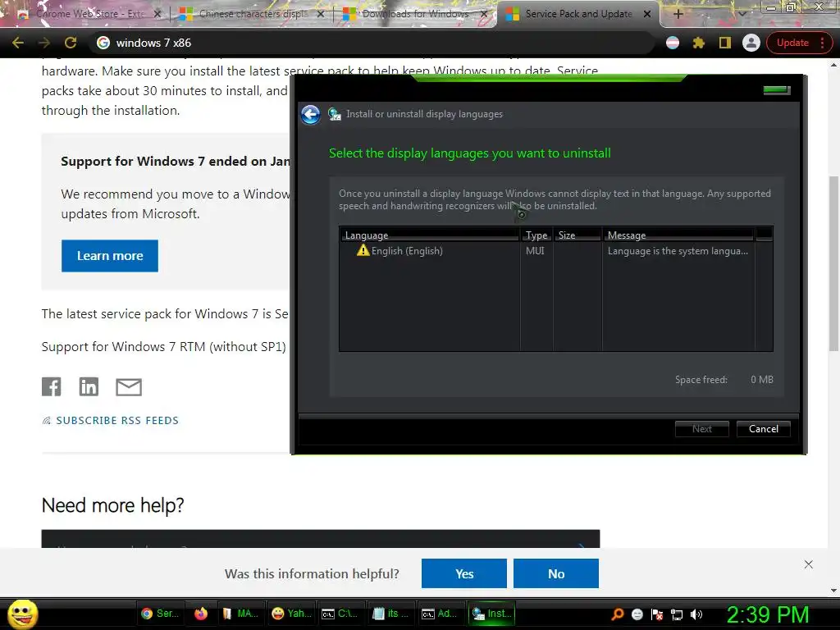Reload the current Chrome page

click(71, 43)
